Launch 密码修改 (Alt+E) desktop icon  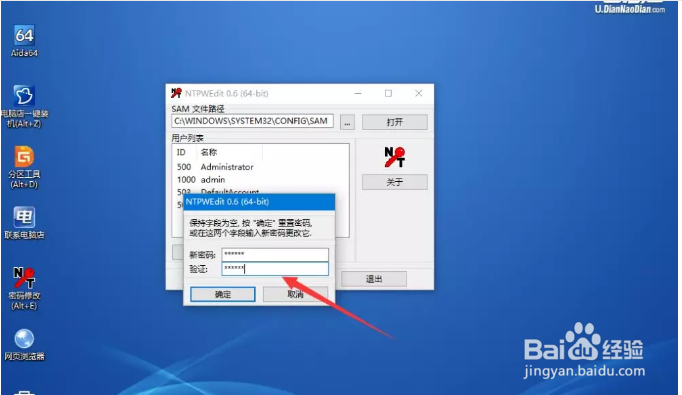(24, 288)
